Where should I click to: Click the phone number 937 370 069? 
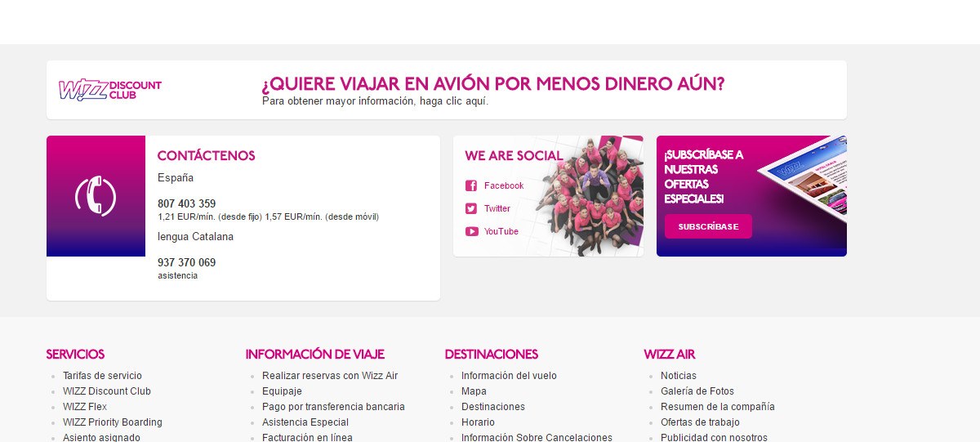(187, 262)
